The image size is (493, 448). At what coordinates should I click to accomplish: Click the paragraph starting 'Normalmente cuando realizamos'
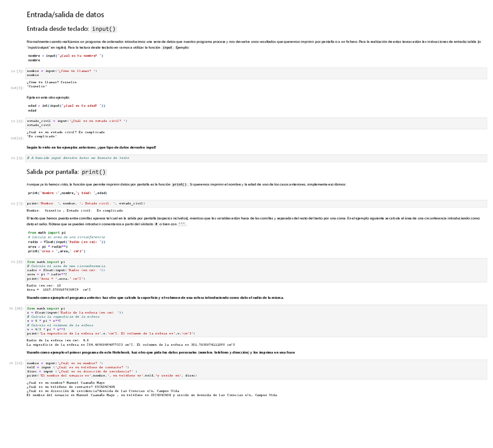click(253, 45)
